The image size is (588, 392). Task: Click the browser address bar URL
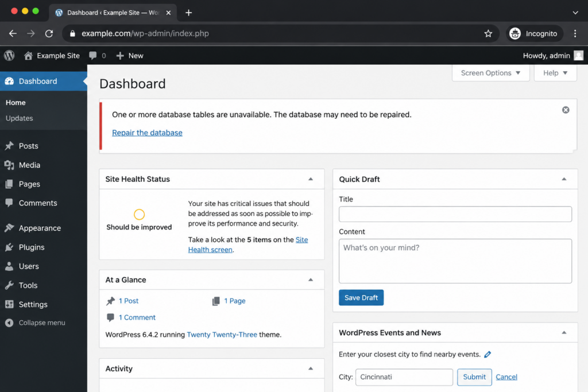(x=145, y=33)
